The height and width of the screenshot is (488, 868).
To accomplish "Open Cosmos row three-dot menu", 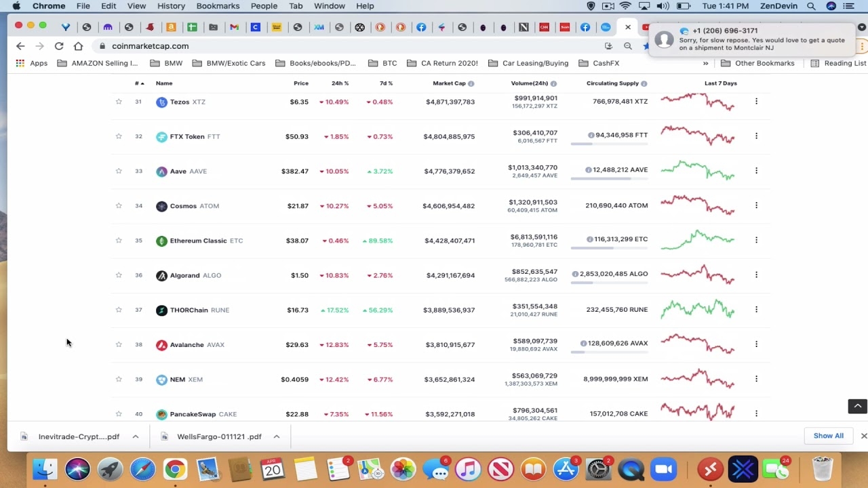I will (756, 205).
